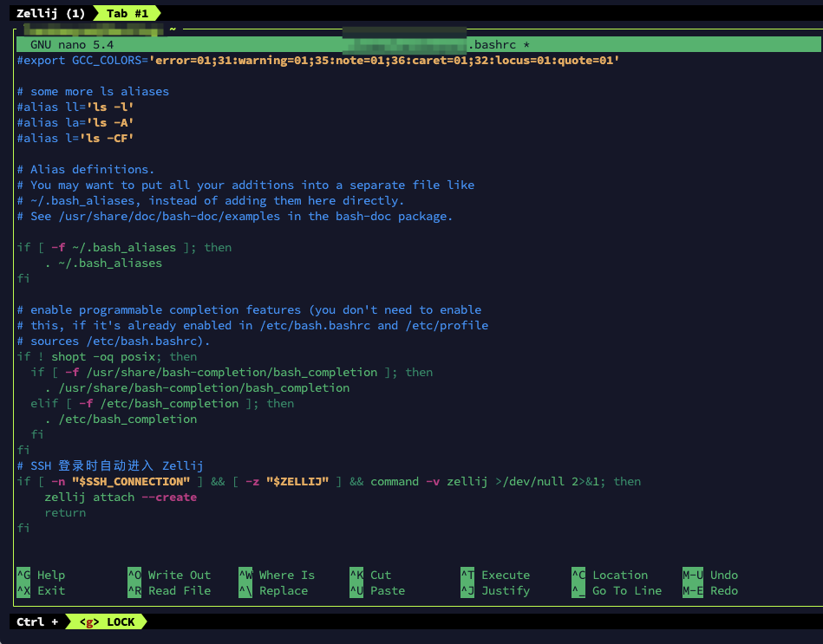The width and height of the screenshot is (823, 644).
Task: Click the Zellij (1) session label
Action: pos(51,13)
